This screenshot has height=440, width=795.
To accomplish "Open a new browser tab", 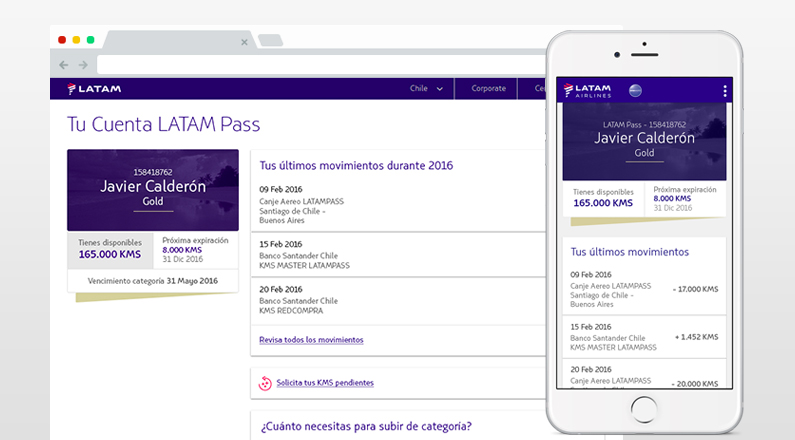I will [270, 40].
